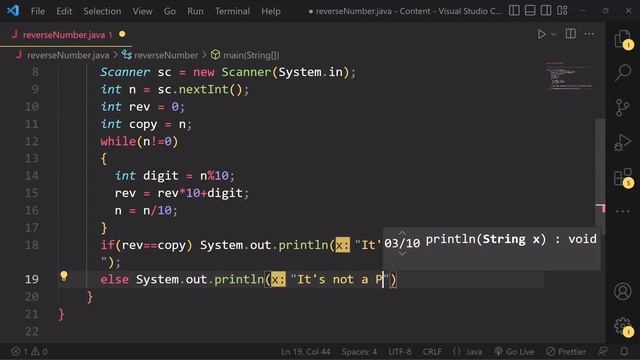Open the Explorer view in activity bar
640x360 pixels.
coord(623,39)
